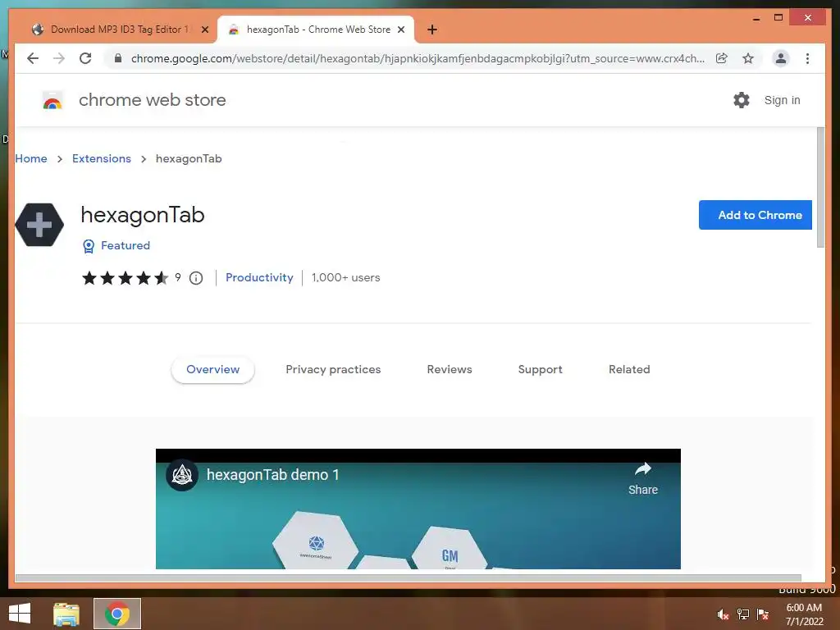The width and height of the screenshot is (840, 630).
Task: Select the Overview tab
Action: tap(212, 370)
